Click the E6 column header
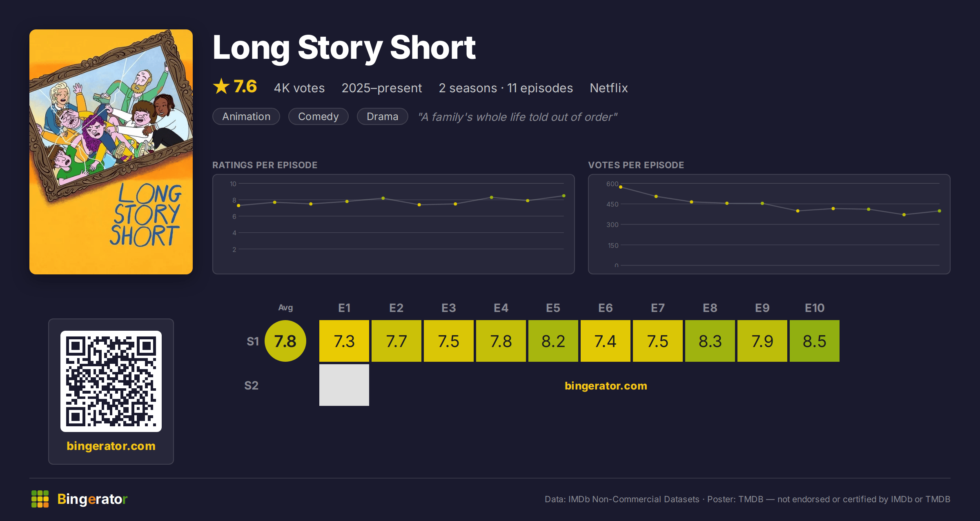980x521 pixels. 606,308
